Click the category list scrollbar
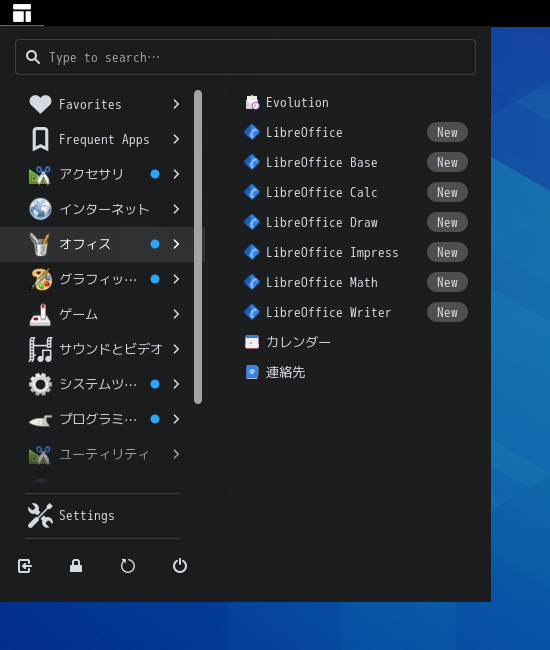Viewport: 550px width, 650px height. pyautogui.click(x=198, y=247)
